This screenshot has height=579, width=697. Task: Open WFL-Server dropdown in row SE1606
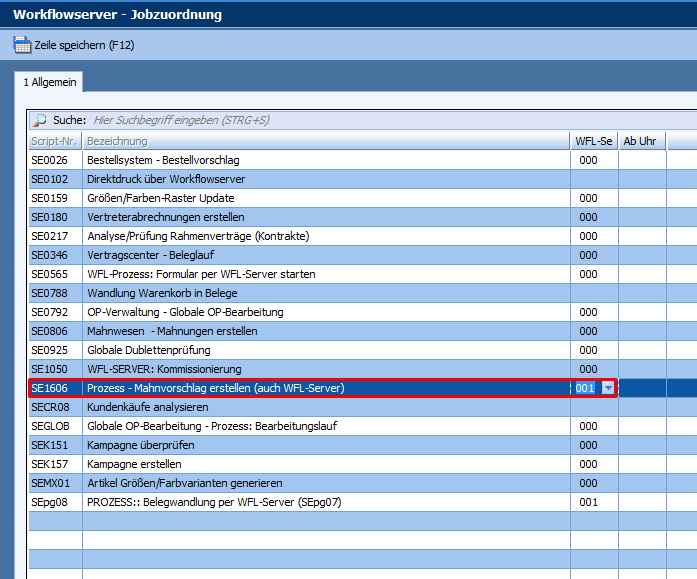[607, 388]
